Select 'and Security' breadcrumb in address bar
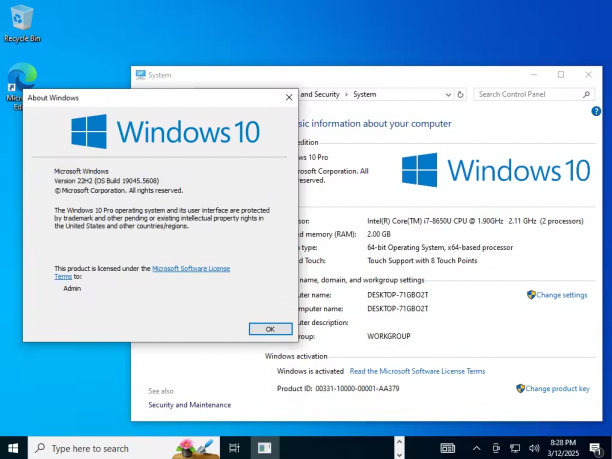612x459 pixels. tap(320, 94)
